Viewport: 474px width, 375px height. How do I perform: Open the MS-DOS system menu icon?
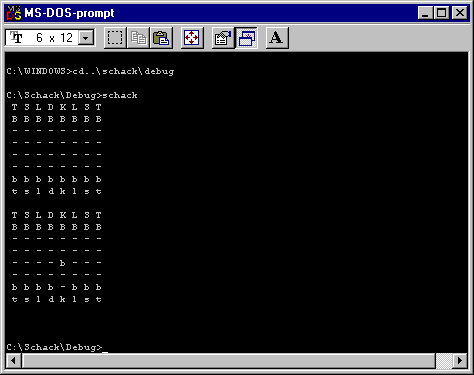14,13
